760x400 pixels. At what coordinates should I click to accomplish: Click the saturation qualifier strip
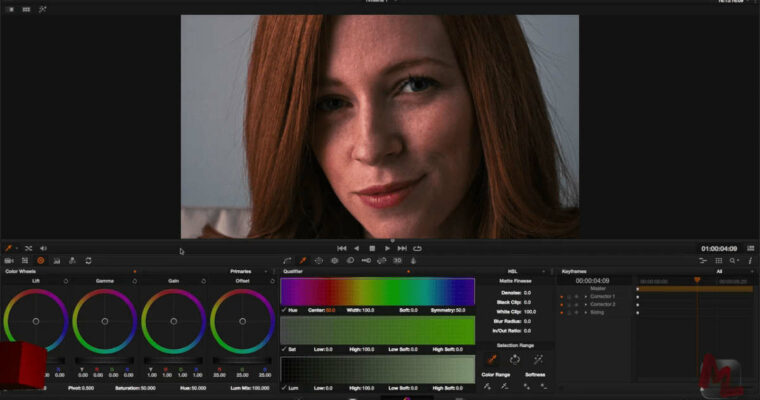click(x=378, y=331)
